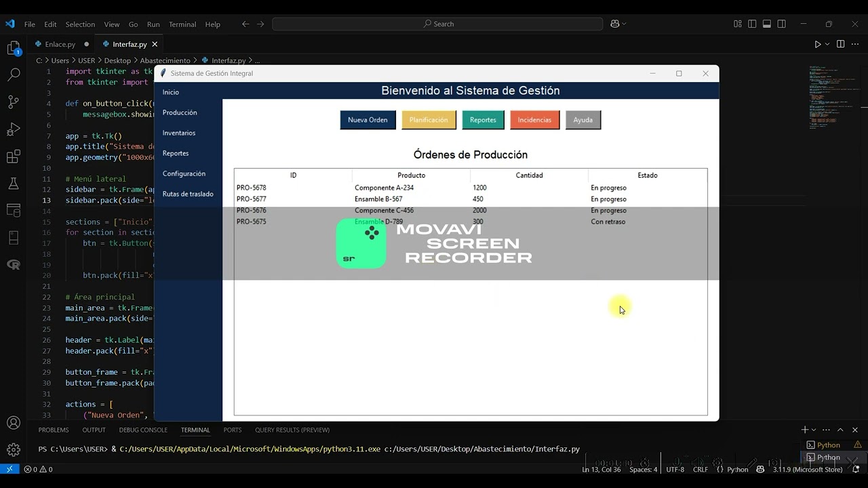The height and width of the screenshot is (488, 868).
Task: Open the View menu
Action: click(x=111, y=24)
